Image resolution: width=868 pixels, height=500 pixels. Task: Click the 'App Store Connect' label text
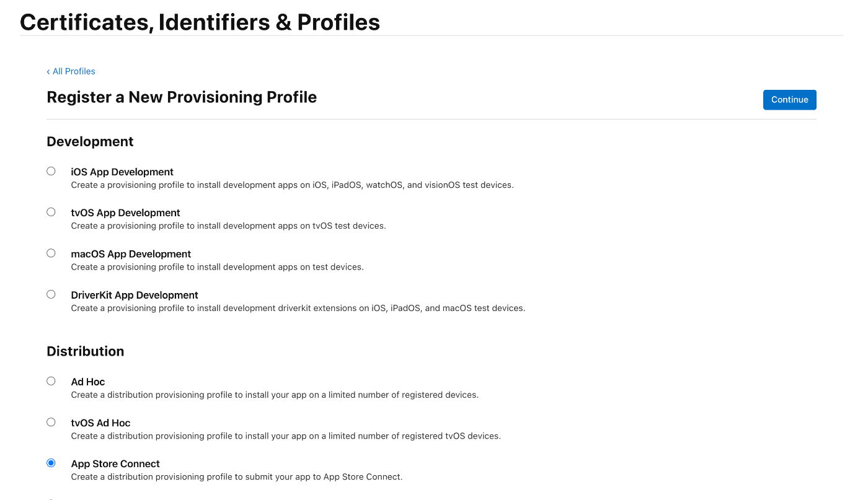115,463
